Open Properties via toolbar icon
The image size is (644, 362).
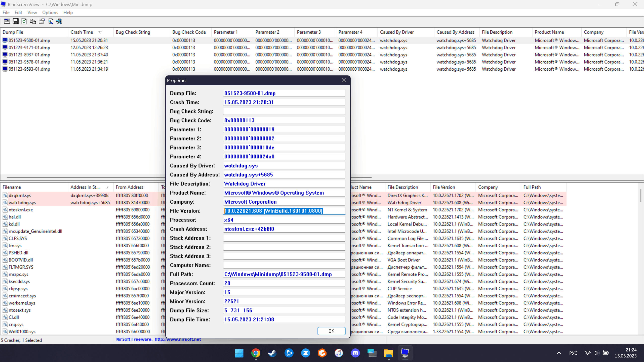(x=42, y=21)
